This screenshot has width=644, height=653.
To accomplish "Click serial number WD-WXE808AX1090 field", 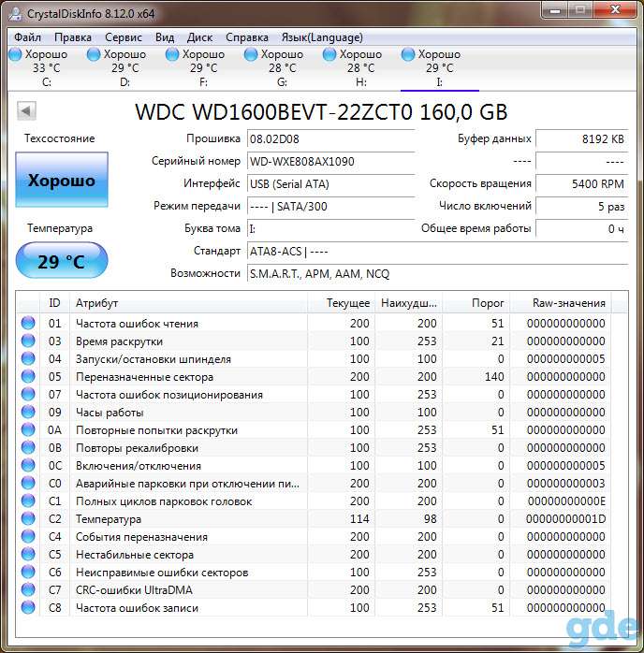I will click(x=330, y=162).
